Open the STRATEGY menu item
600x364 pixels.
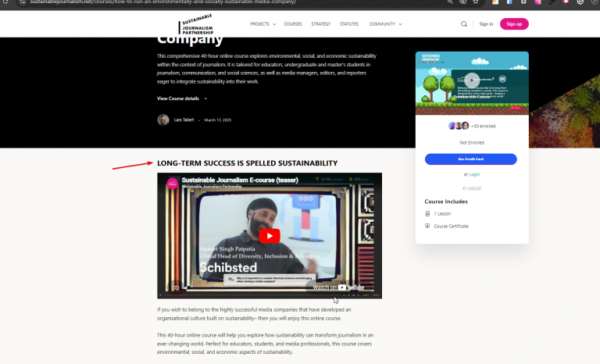[320, 24]
